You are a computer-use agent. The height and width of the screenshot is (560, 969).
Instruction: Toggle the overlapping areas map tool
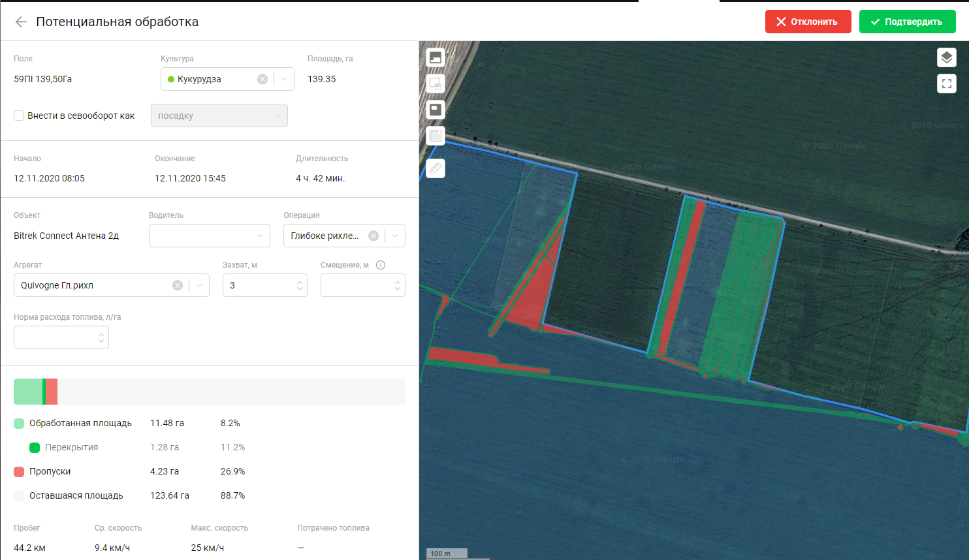436,84
